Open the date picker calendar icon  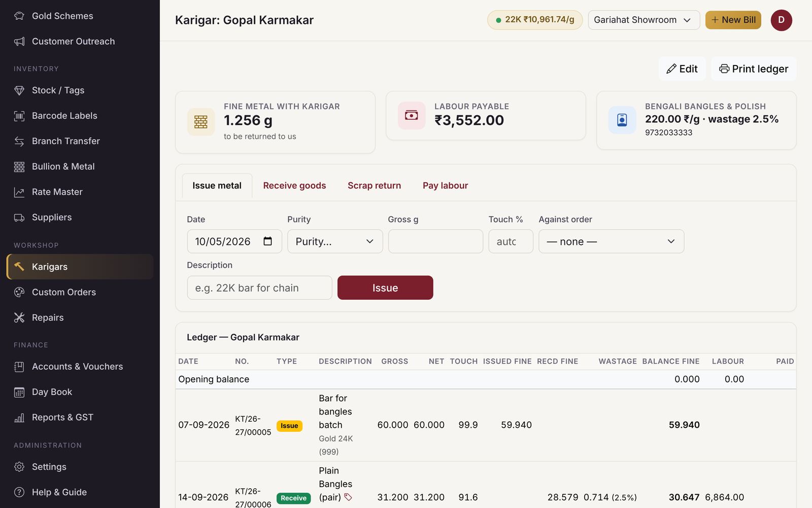268,241
